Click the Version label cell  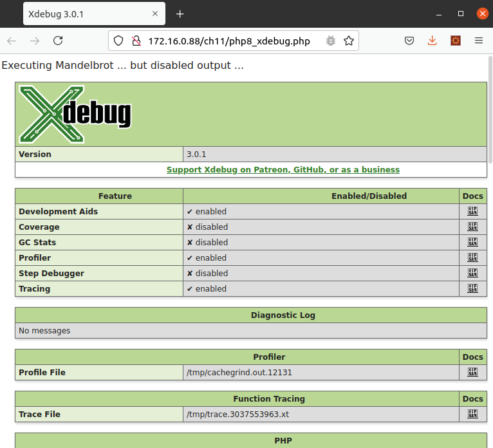pos(99,154)
